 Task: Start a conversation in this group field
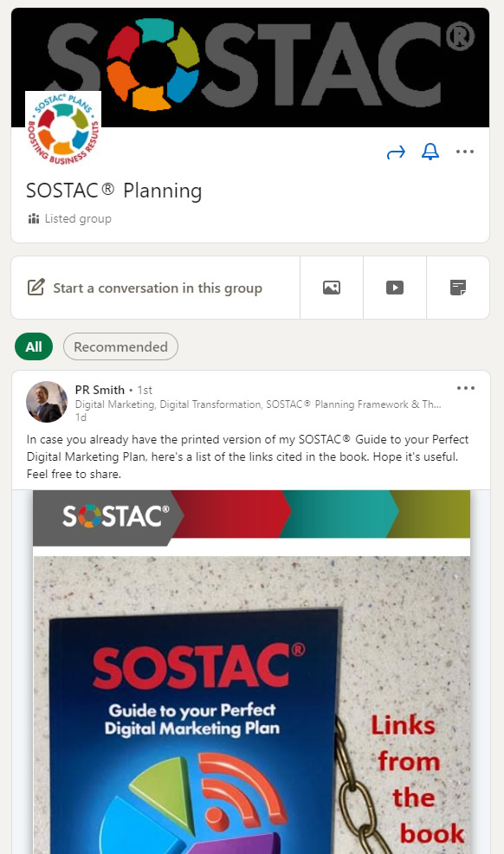pyautogui.click(x=156, y=287)
